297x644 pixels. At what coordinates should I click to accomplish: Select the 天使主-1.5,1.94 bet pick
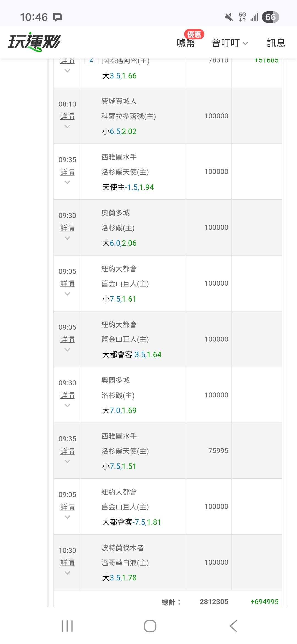pos(128,187)
